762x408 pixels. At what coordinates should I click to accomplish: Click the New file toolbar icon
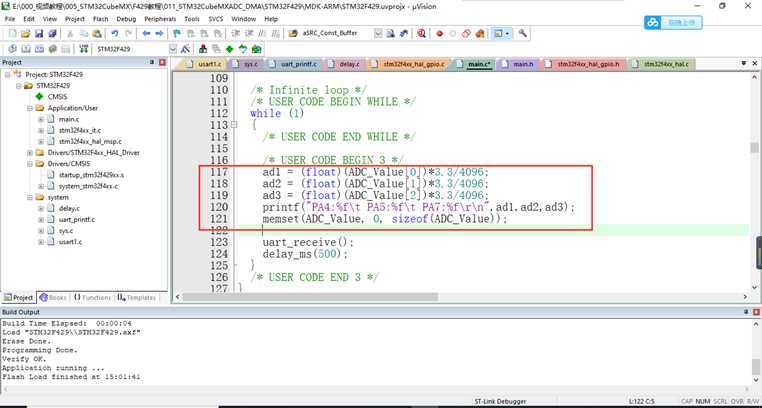point(13,34)
